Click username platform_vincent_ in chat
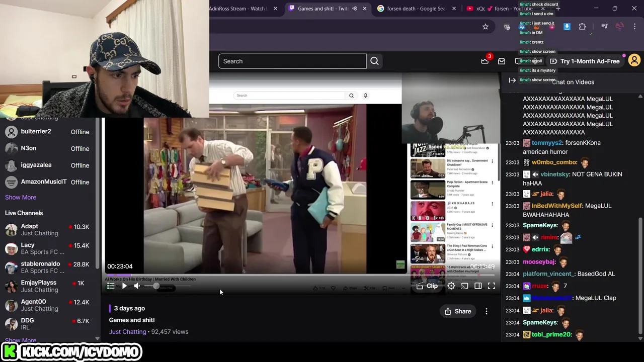Viewport: 644px width, 362px height. pyautogui.click(x=548, y=274)
